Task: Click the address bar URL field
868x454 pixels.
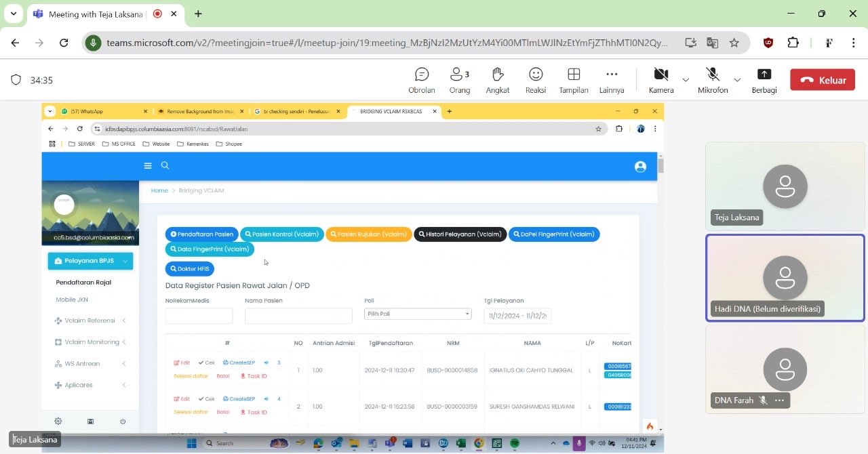Action: pos(387,43)
